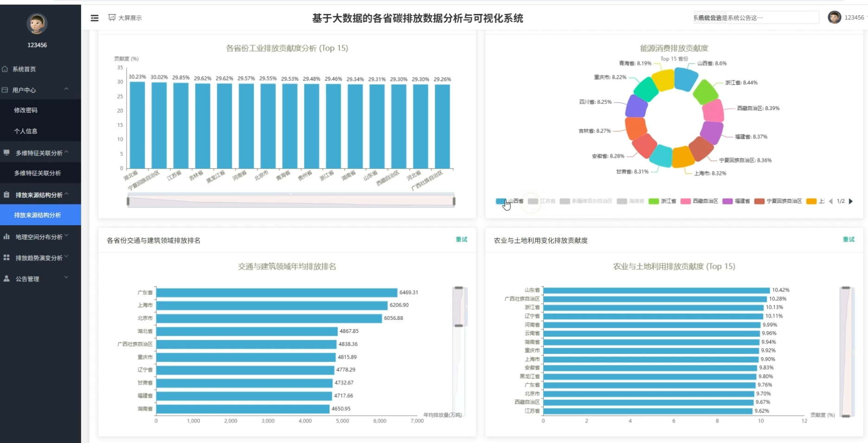Viewport: 868px width, 443px height.
Task: Select 多维特征关联分析 submenu item
Action: tap(38, 173)
